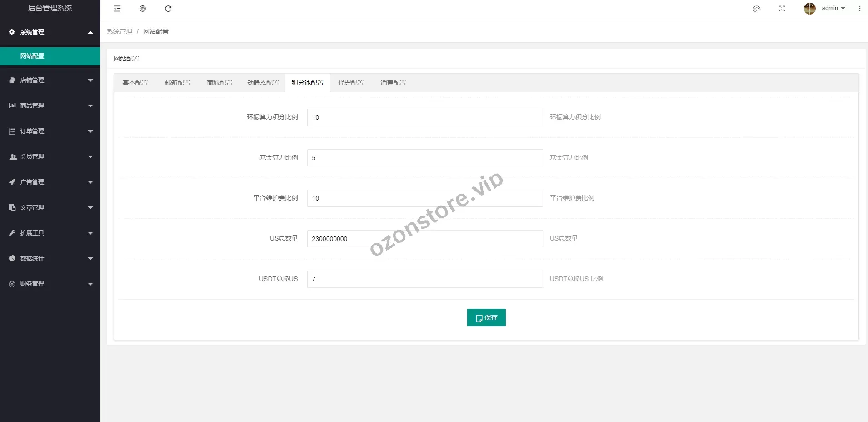868x422 pixels.
Task: Expand the 财务管理 sidebar menu
Action: click(x=50, y=284)
